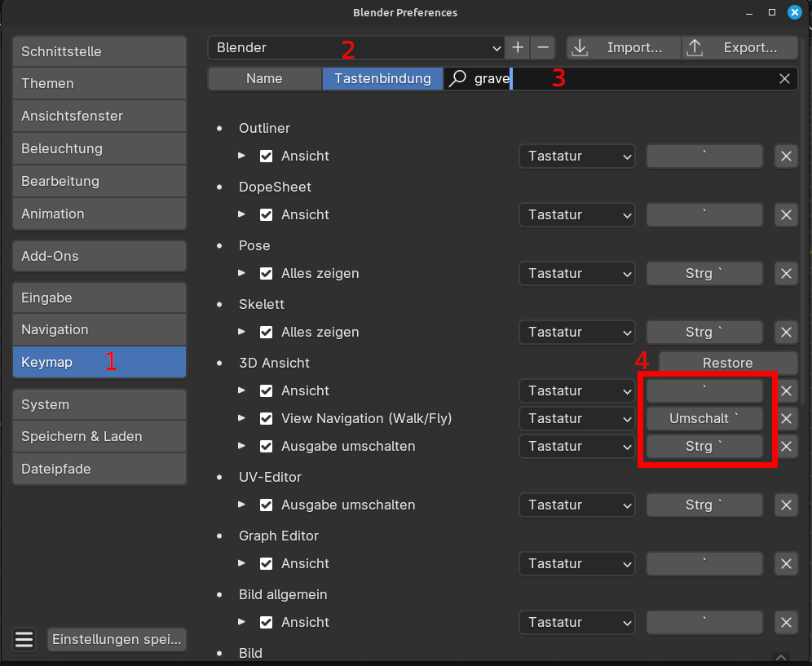Image resolution: width=812 pixels, height=666 pixels.
Task: Open the Blender keymap preset dropdown
Action: (355, 47)
